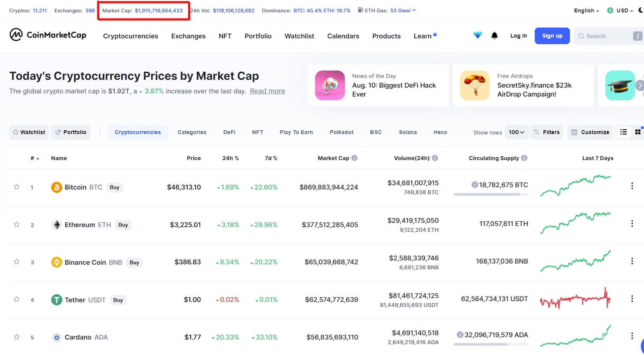Toggle the Tether watchlist star

coord(17,299)
